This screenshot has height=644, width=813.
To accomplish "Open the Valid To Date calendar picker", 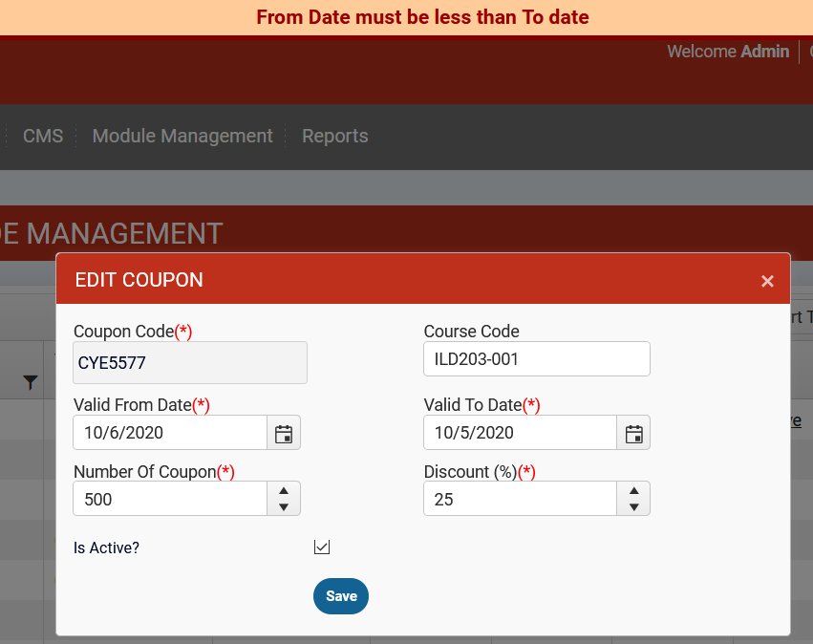I will pos(633,434).
